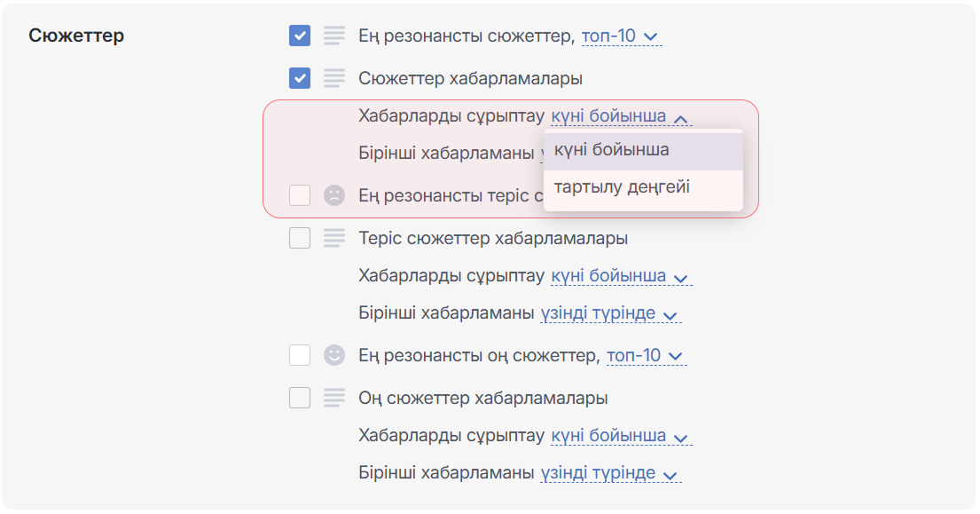980x514 pixels.
Task: Enable the Теріс сюжеттер хабарламалары checkbox
Action: (300, 238)
